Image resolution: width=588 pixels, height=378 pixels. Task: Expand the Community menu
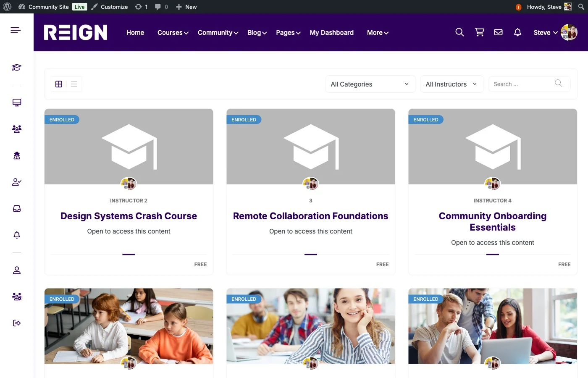218,32
